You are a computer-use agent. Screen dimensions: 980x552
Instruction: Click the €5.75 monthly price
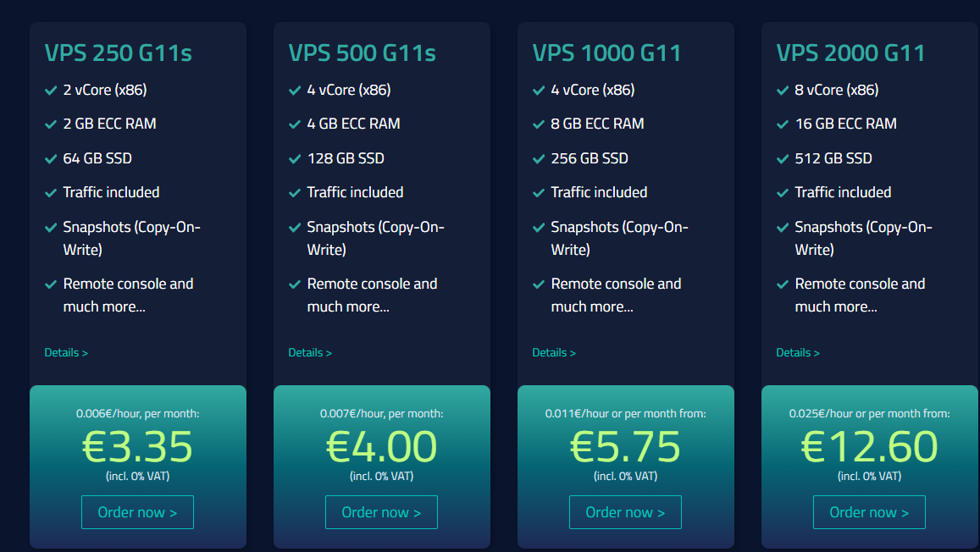(x=625, y=447)
